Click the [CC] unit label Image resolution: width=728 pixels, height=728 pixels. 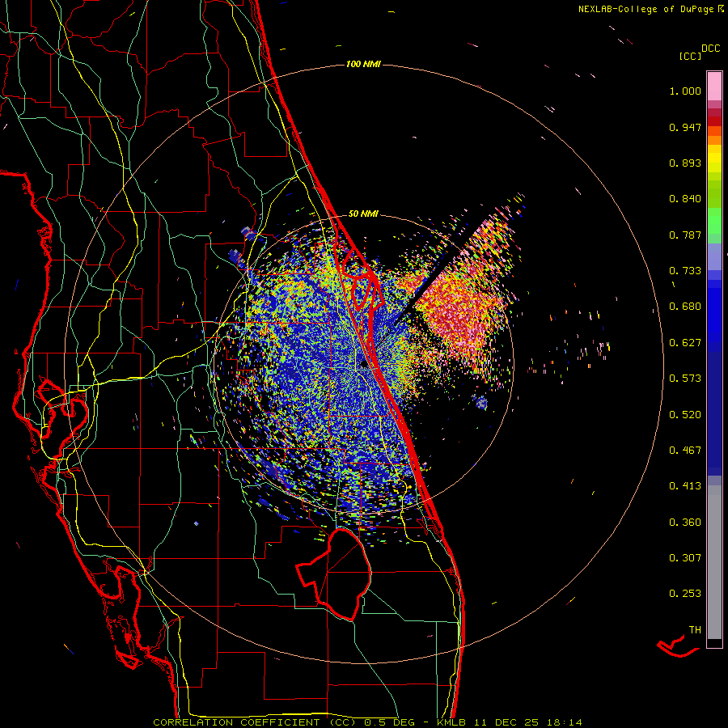coord(690,56)
